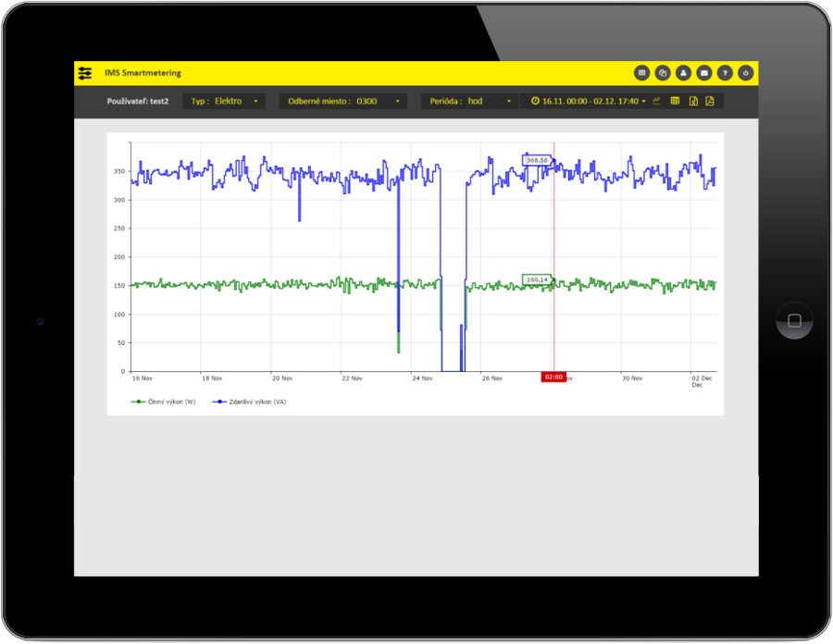Screen dimensions: 833x644
Task: Click the power logout icon
Action: (x=745, y=73)
